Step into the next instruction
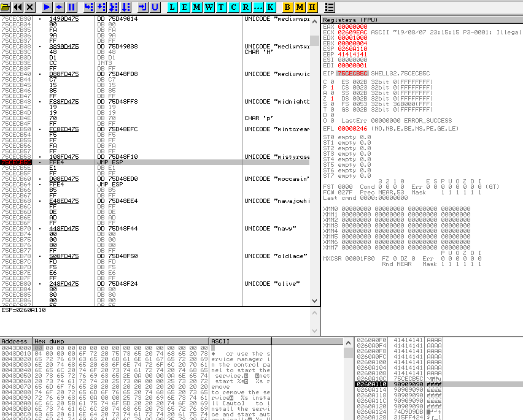 tap(89, 7)
